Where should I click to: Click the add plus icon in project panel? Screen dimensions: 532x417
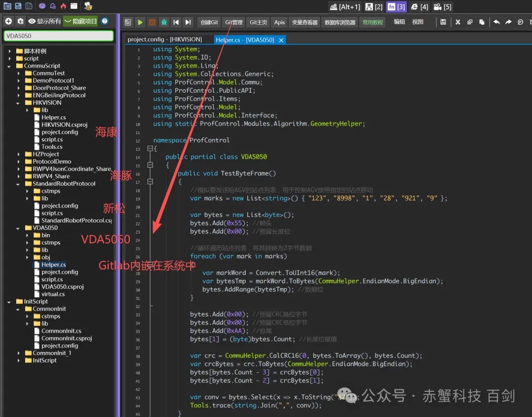[x=8, y=21]
